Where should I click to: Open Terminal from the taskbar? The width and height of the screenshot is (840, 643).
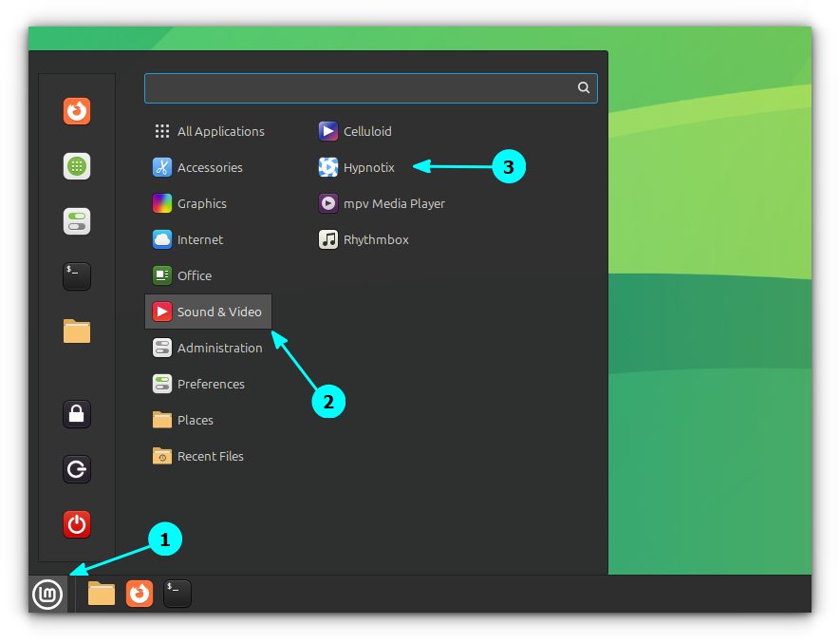click(177, 593)
